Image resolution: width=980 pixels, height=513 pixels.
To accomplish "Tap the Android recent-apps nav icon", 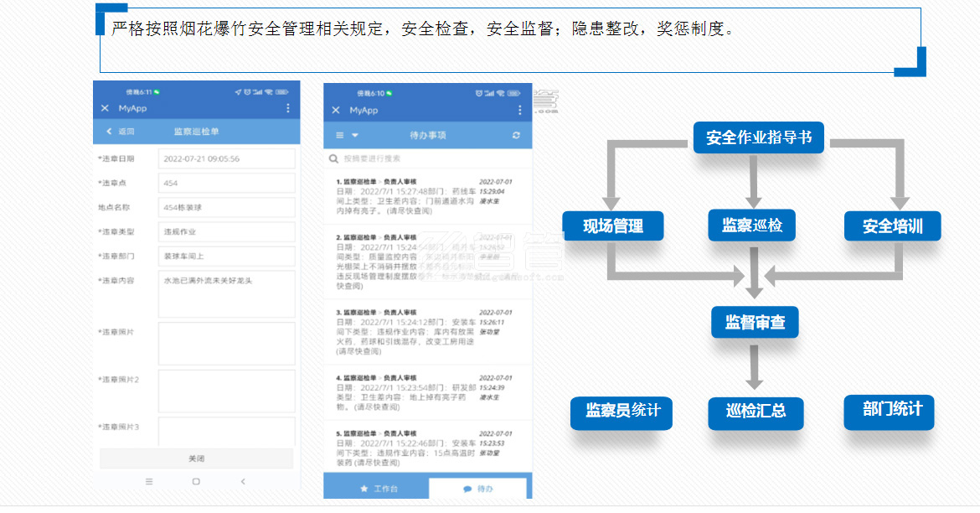I will (x=149, y=482).
